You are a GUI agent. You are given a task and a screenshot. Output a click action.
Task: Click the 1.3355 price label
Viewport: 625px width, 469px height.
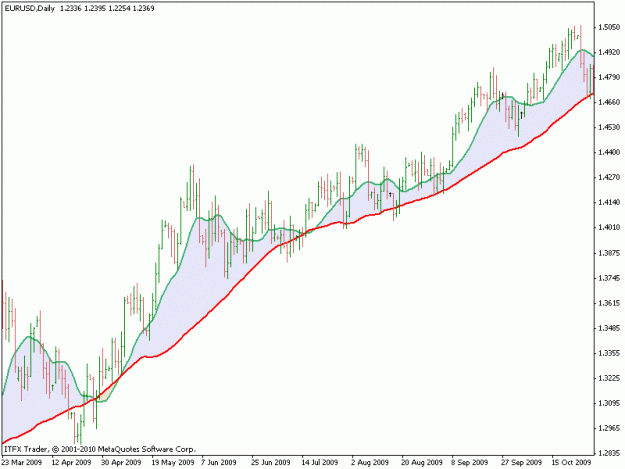pyautogui.click(x=609, y=353)
